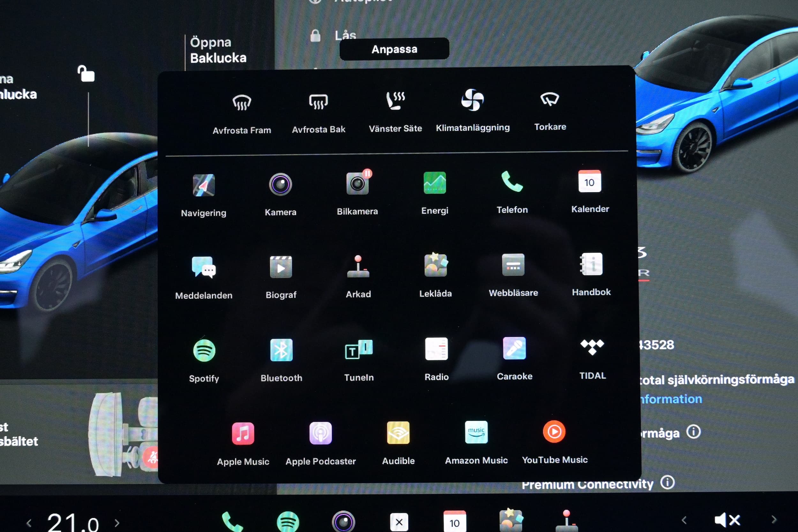Open Amazon Music app

476,432
